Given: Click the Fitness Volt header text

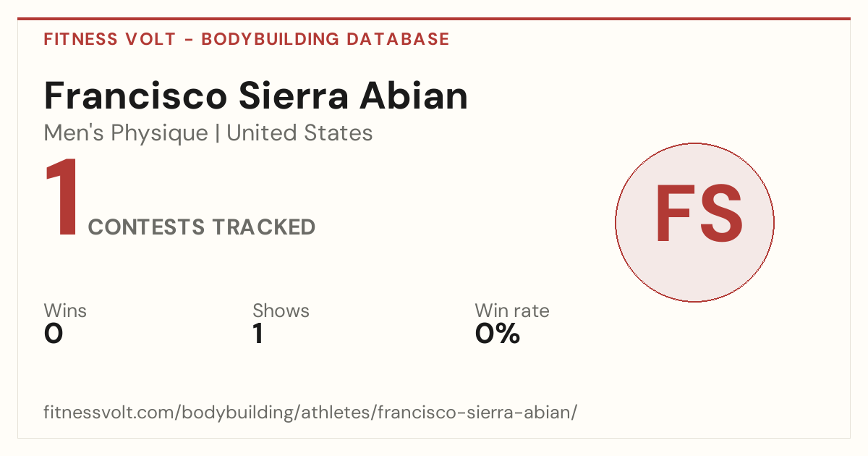Looking at the screenshot, I should point(110,39).
